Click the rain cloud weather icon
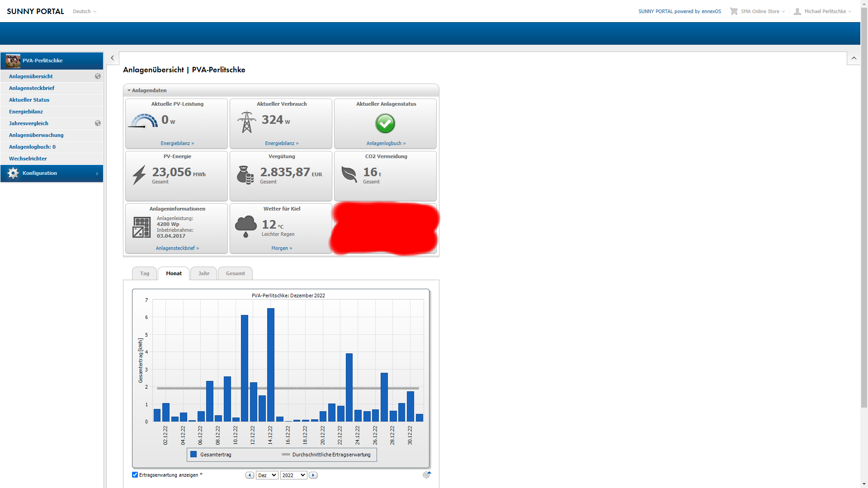 pos(246,226)
